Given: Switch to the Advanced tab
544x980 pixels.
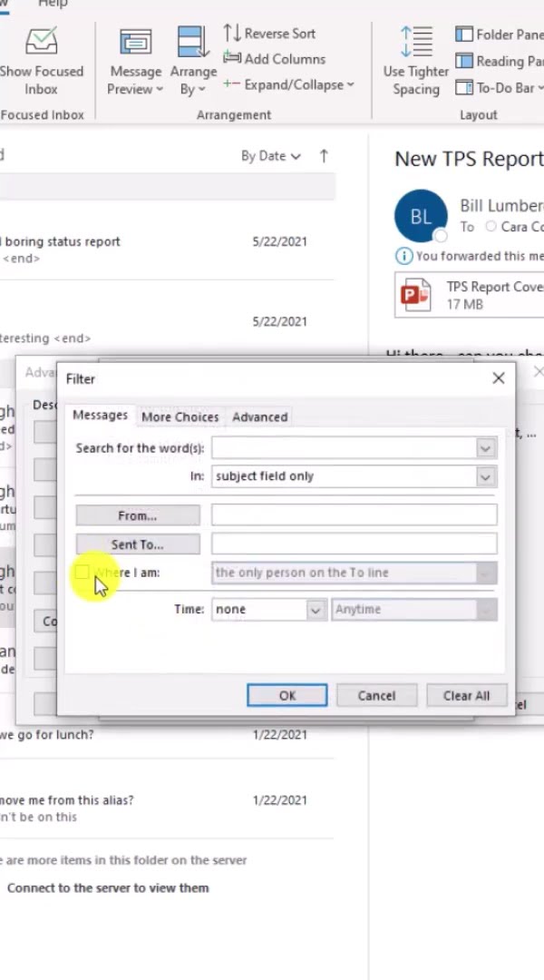Looking at the screenshot, I should [260, 416].
